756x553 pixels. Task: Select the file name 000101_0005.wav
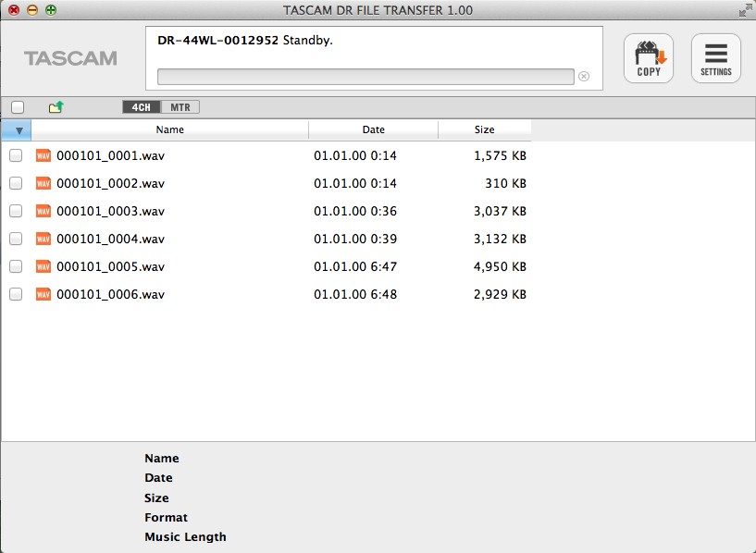110,266
